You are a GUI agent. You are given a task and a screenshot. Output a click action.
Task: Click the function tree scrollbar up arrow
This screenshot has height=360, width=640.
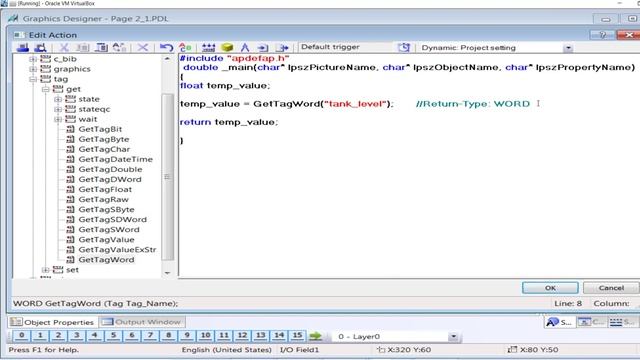click(167, 59)
